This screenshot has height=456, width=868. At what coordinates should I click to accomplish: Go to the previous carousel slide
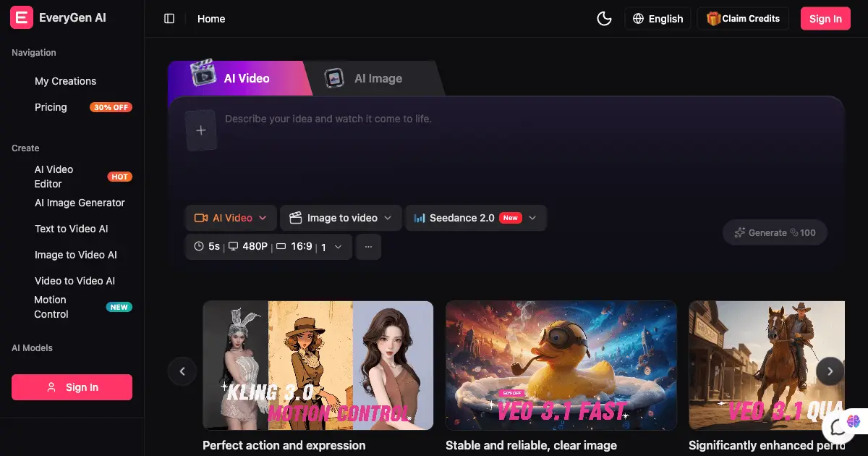(x=182, y=371)
